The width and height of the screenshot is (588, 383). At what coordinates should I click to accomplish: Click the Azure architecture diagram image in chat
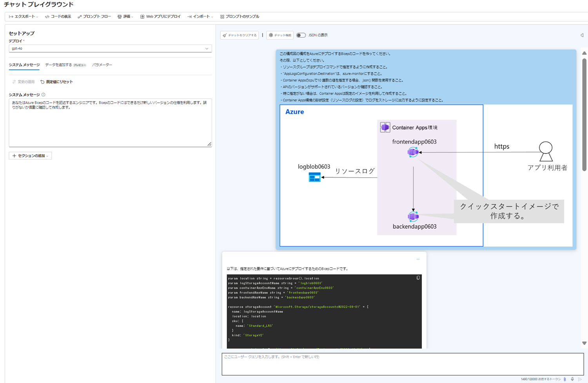(426, 175)
